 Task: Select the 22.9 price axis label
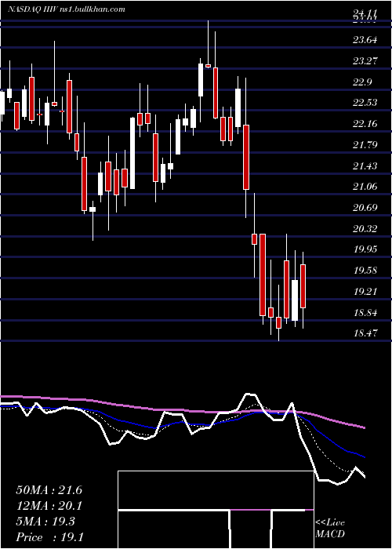(362, 82)
